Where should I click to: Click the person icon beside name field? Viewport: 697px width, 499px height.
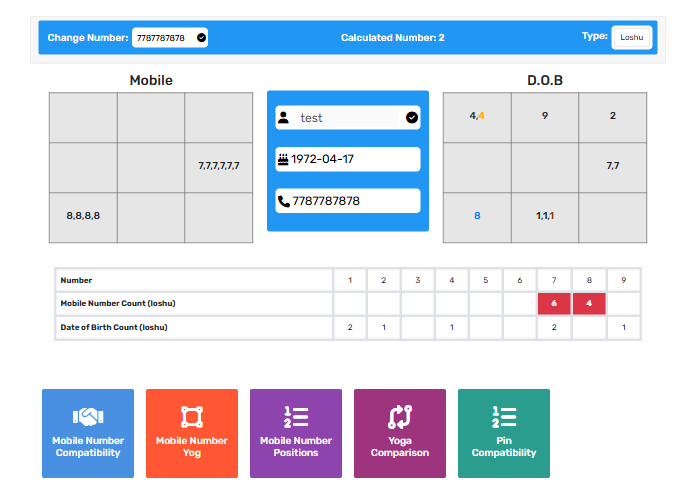pyautogui.click(x=284, y=118)
